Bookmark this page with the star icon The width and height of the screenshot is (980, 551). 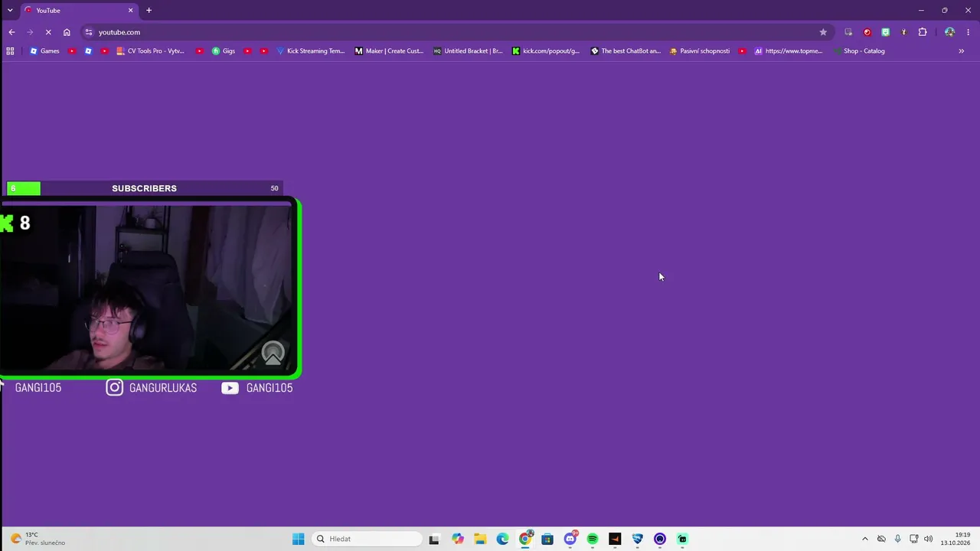coord(823,32)
